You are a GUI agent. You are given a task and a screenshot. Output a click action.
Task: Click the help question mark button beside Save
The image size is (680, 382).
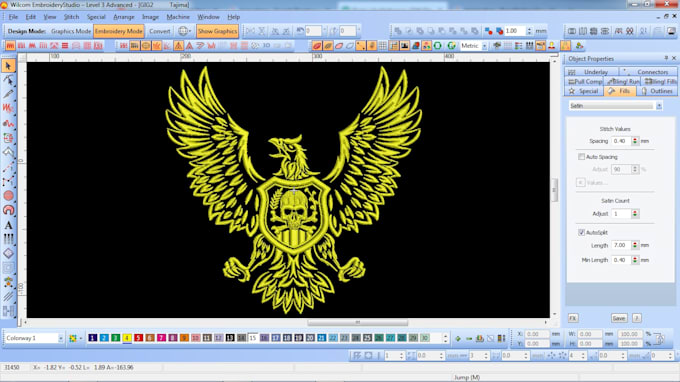pyautogui.click(x=636, y=318)
